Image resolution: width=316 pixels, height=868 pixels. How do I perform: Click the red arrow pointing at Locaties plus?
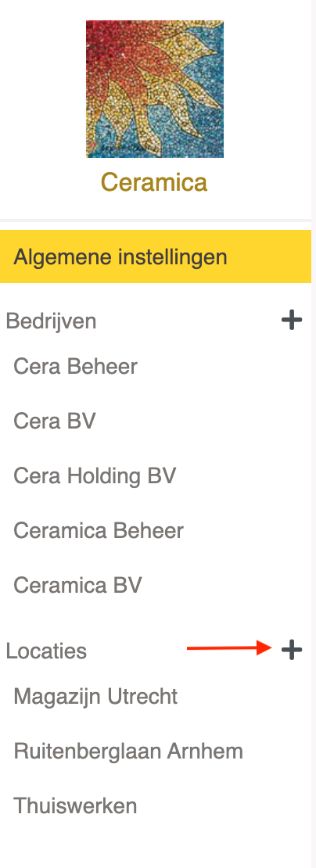point(230,647)
